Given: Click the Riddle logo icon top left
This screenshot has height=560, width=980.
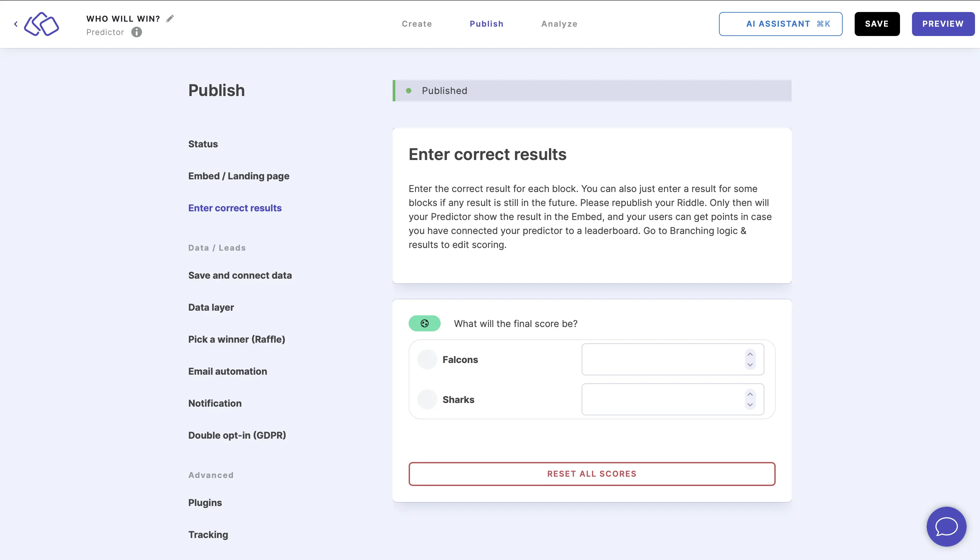Looking at the screenshot, I should [41, 24].
